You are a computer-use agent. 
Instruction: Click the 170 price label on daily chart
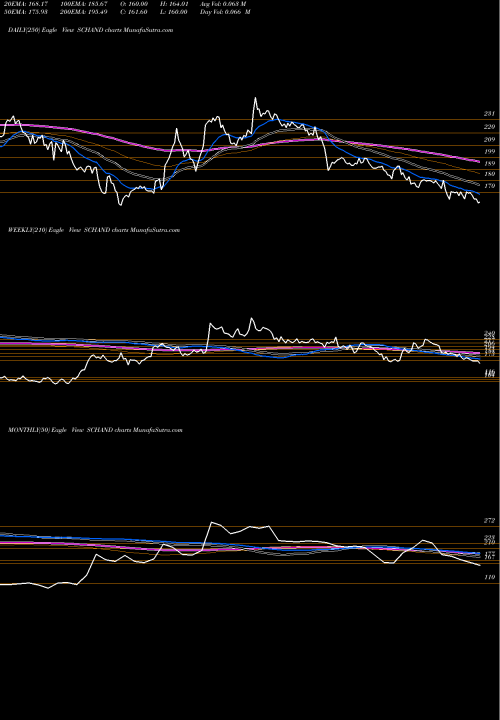tap(489, 186)
